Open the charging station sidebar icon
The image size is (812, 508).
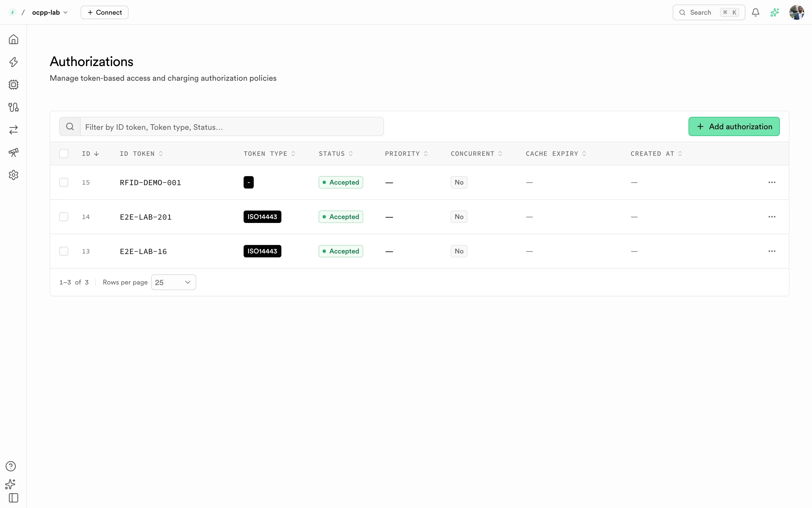click(x=14, y=107)
